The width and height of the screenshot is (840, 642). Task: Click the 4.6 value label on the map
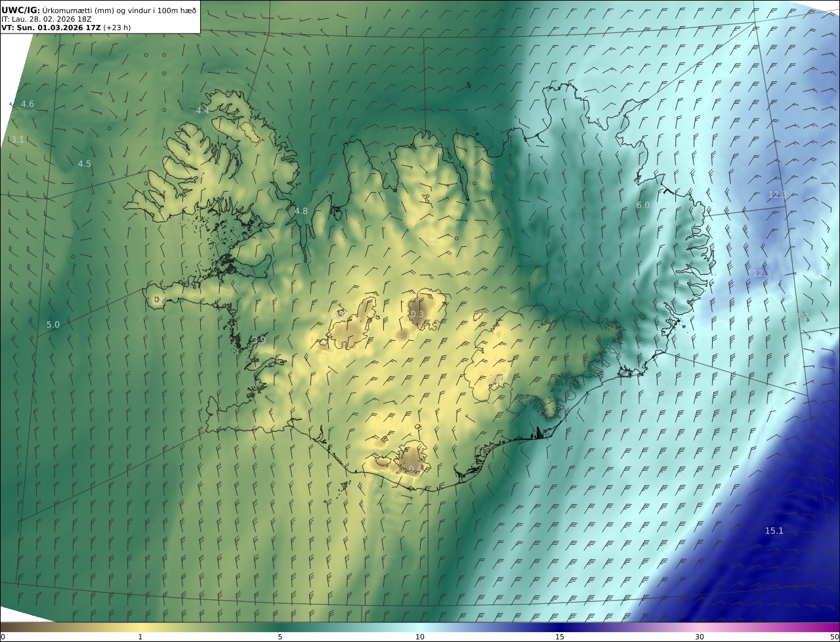click(28, 104)
